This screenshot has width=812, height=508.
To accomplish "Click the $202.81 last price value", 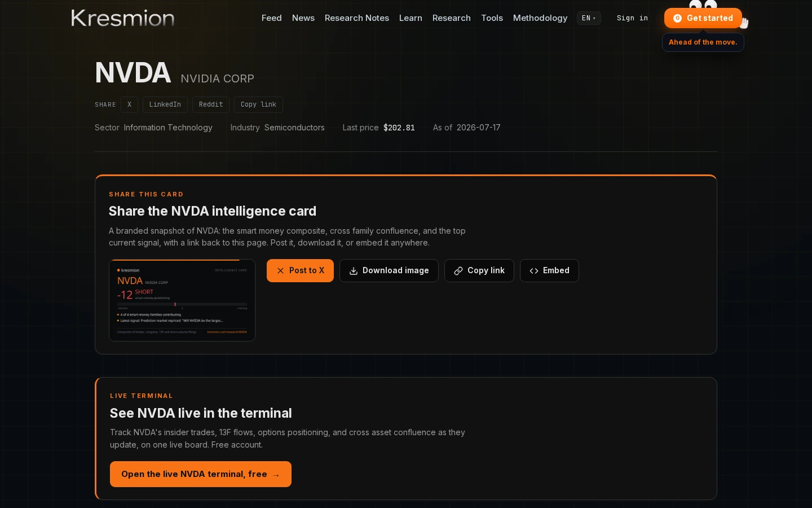I will pos(399,128).
